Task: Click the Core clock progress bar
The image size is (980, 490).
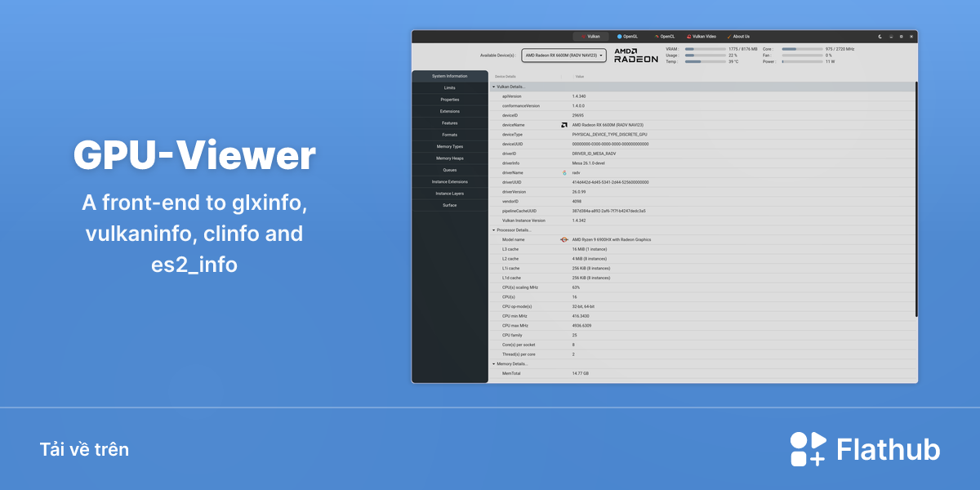Action: (x=802, y=49)
